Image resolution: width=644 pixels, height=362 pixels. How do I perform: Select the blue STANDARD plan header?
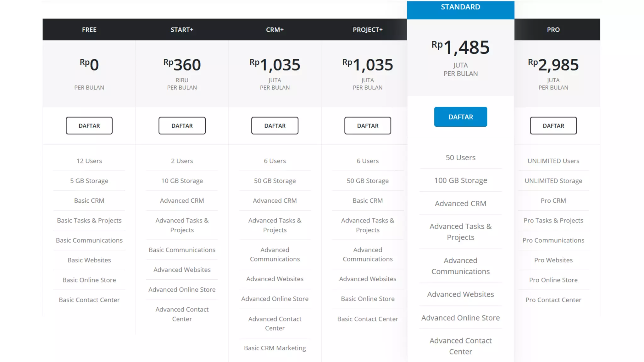pos(460,8)
